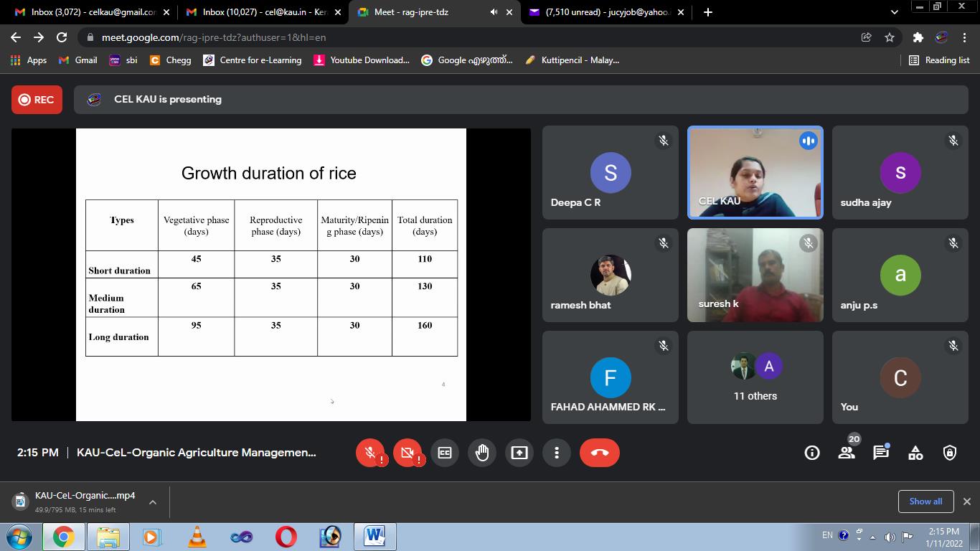
Task: Open host controls shield icon
Action: [x=950, y=453]
